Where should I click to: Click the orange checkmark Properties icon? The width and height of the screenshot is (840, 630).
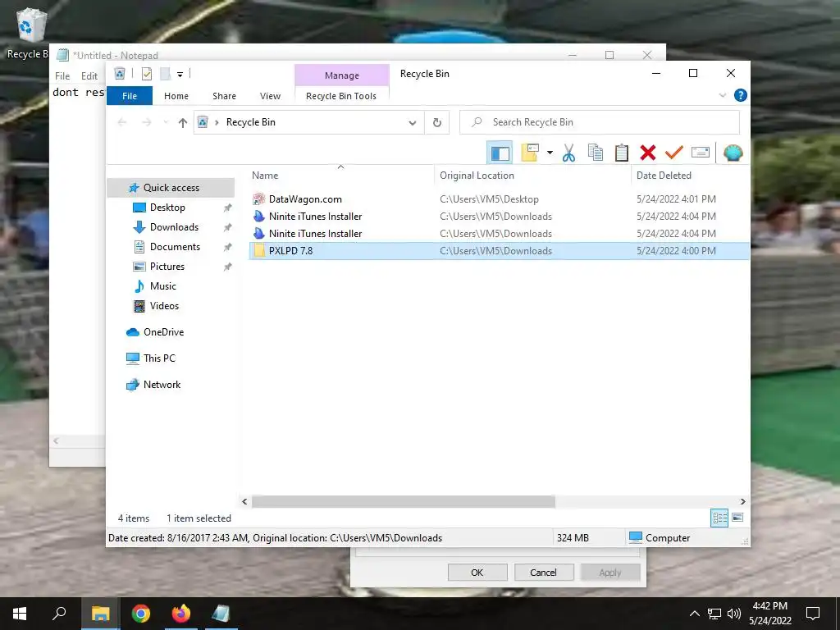tap(674, 153)
